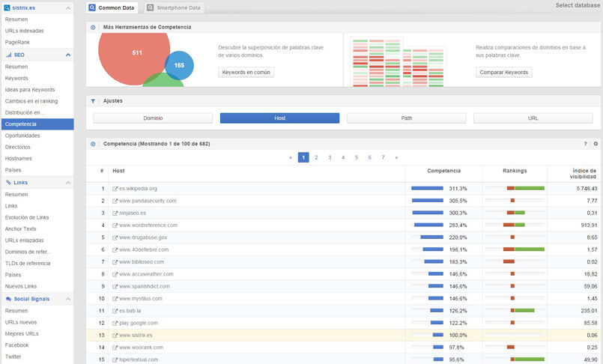The height and width of the screenshot is (364, 603).
Task: Open external link icon for hipertextual.com
Action: tap(115, 360)
